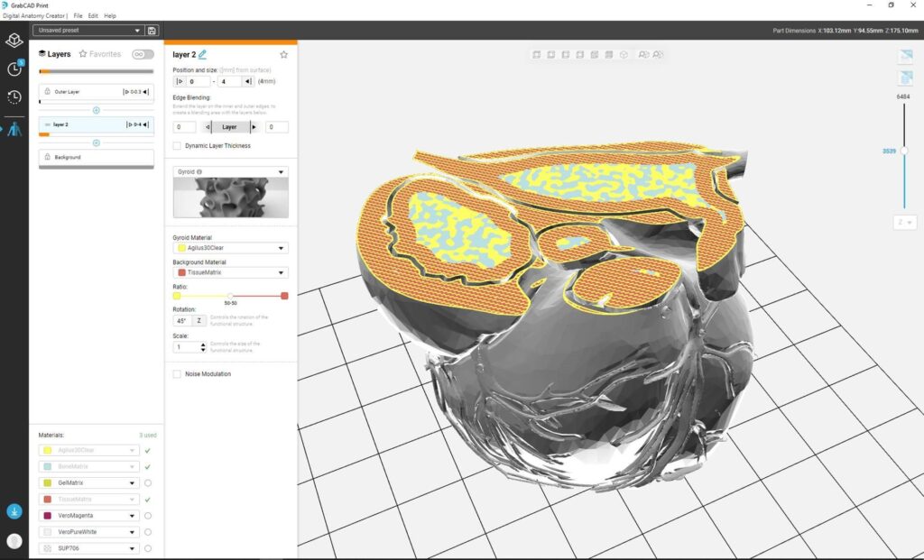The height and width of the screenshot is (560, 924).
Task: Click the 3D cube prepare icon in sidebar
Action: tap(14, 41)
